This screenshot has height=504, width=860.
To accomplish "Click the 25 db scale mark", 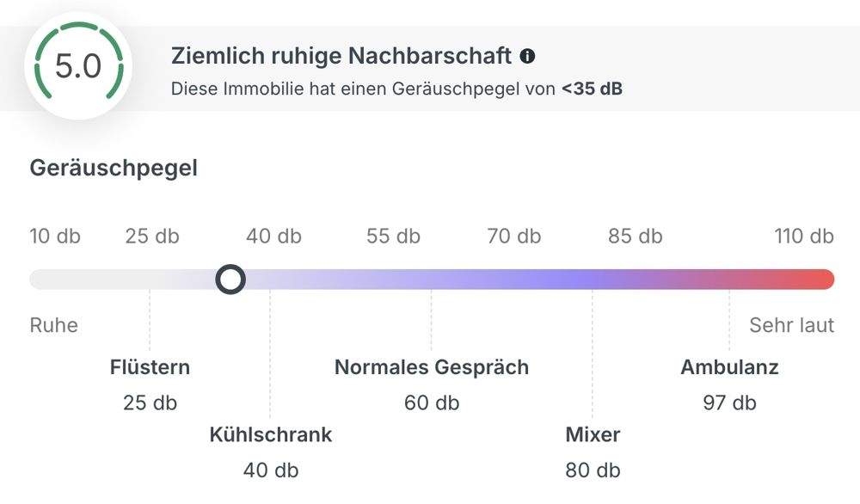I will tap(150, 236).
